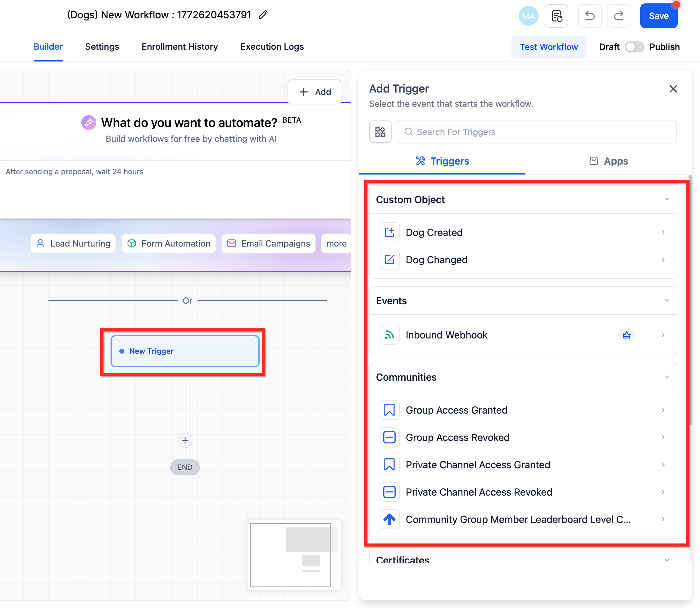The width and height of the screenshot is (700, 608).
Task: Click the canvas minimap thumbnail
Action: [294, 555]
